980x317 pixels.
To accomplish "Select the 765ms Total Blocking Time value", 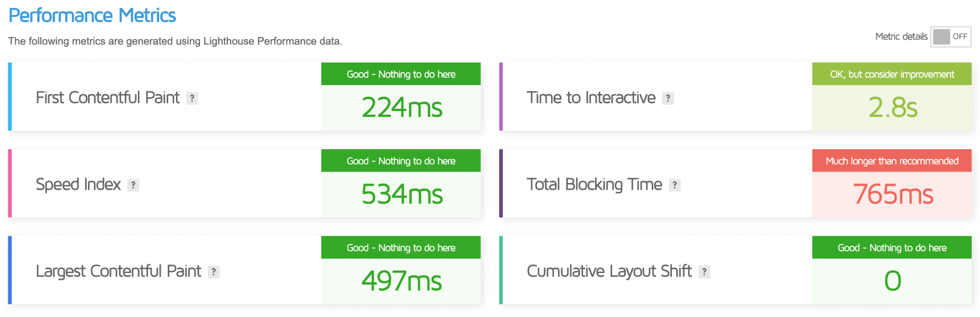I will (x=892, y=194).
